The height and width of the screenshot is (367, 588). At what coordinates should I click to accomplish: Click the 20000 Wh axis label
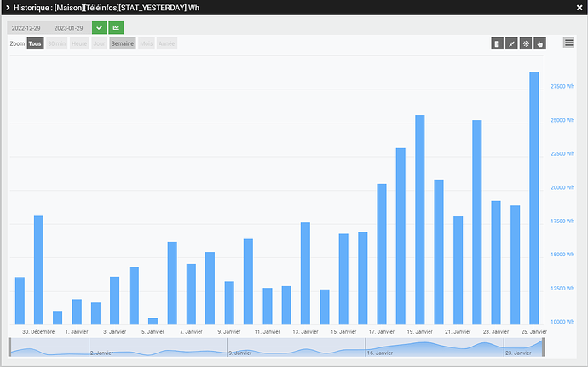[x=562, y=187]
